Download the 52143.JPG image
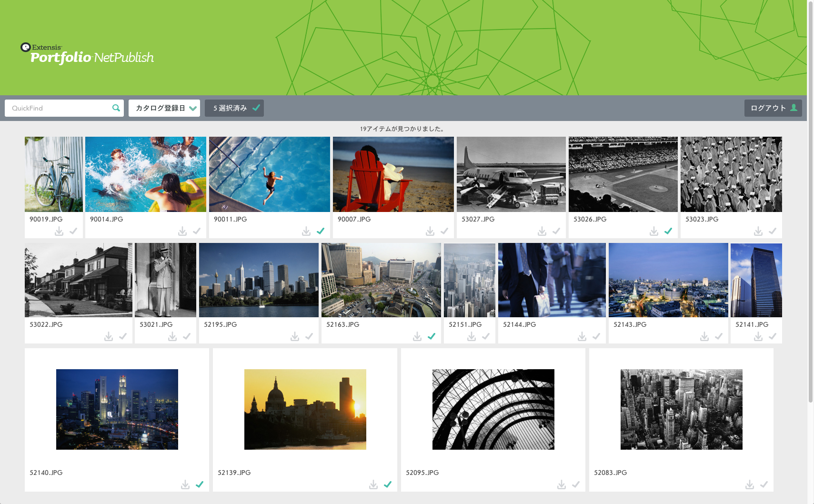Viewport: 814px width, 504px height. pyautogui.click(x=704, y=336)
